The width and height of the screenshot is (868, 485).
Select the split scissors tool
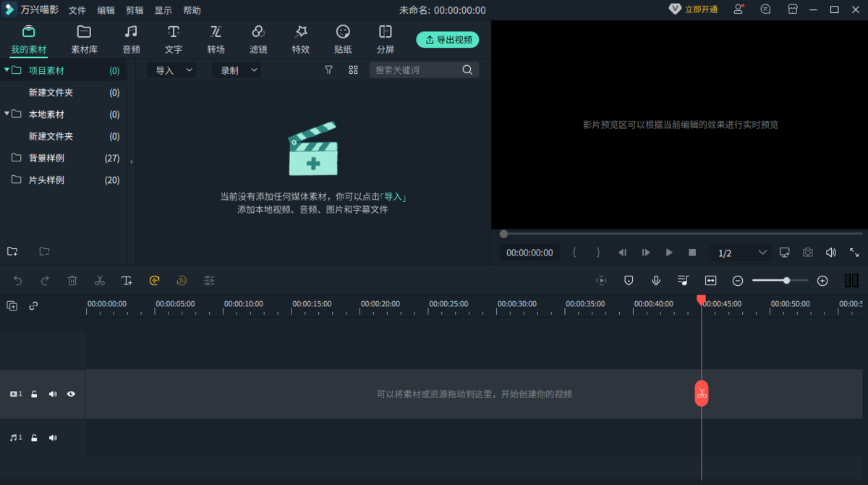(100, 280)
